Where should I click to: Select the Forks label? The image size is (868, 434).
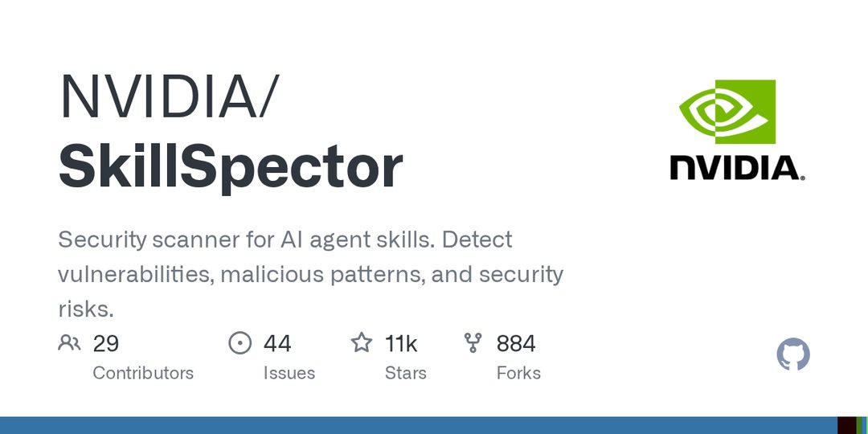518,373
